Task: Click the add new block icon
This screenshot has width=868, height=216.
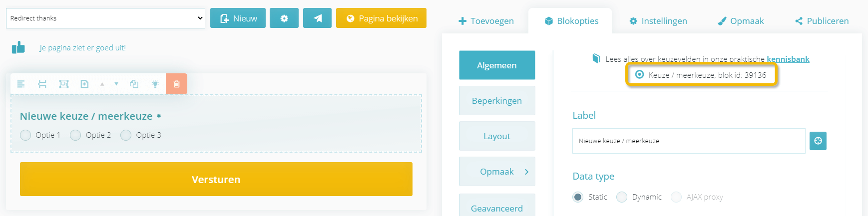Action: click(x=84, y=84)
